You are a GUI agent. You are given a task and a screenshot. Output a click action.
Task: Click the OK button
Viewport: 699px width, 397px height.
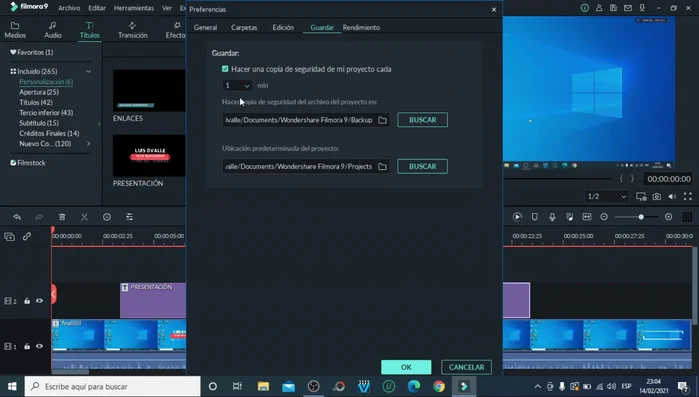tap(406, 367)
